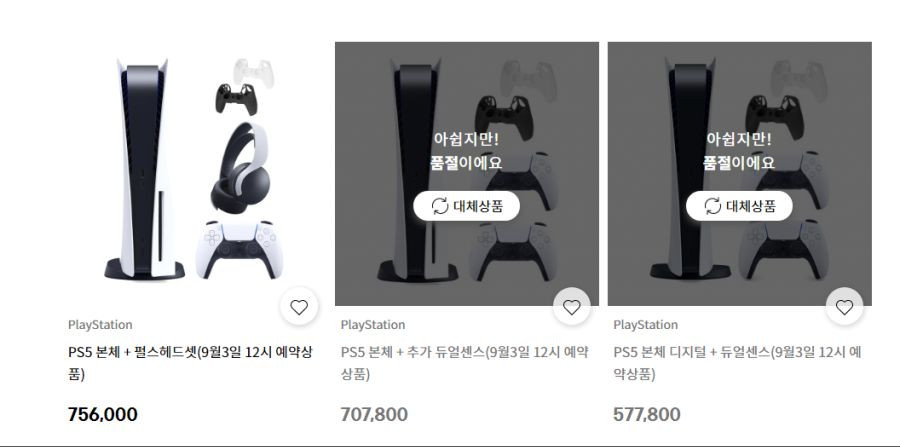Click PlayStation brand above 펄스헤드셋 product
The image size is (900, 447).
(100, 325)
